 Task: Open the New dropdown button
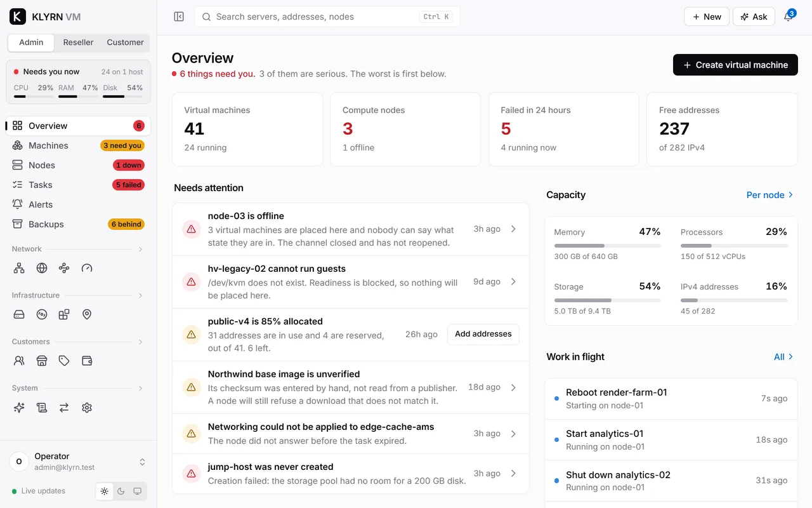coord(706,17)
